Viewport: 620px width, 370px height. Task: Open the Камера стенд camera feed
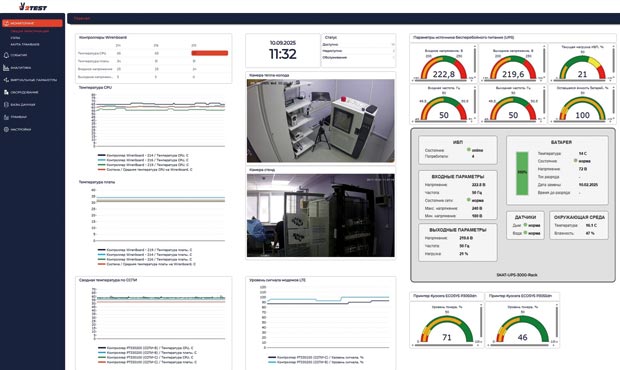click(x=321, y=215)
